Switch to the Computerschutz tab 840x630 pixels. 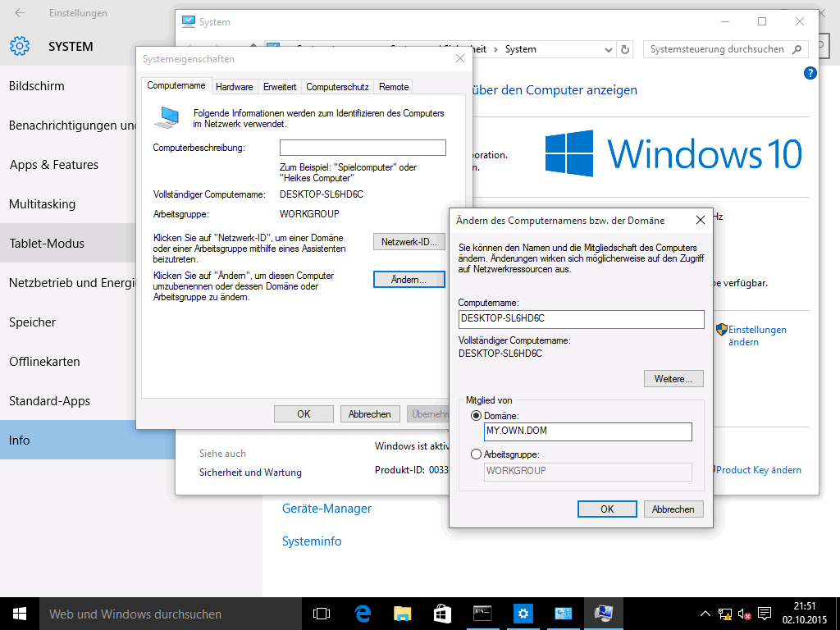point(337,87)
